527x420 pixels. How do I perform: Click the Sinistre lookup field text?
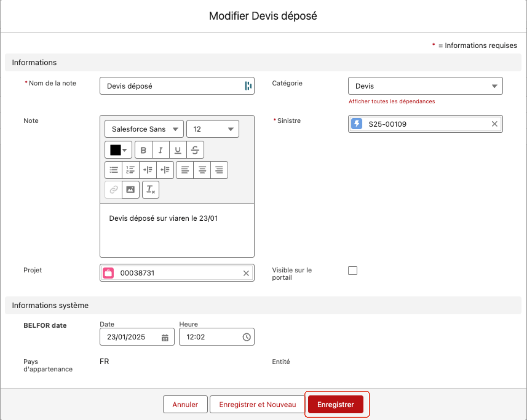click(x=388, y=124)
